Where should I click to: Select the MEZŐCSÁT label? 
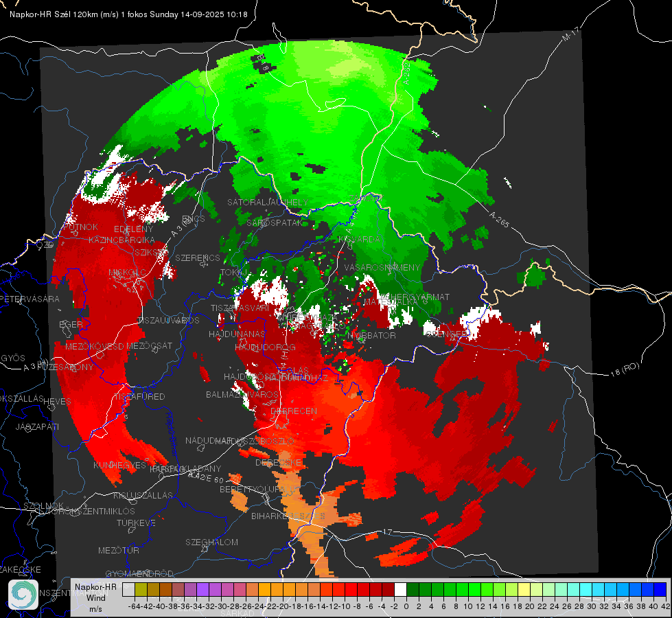[150, 345]
